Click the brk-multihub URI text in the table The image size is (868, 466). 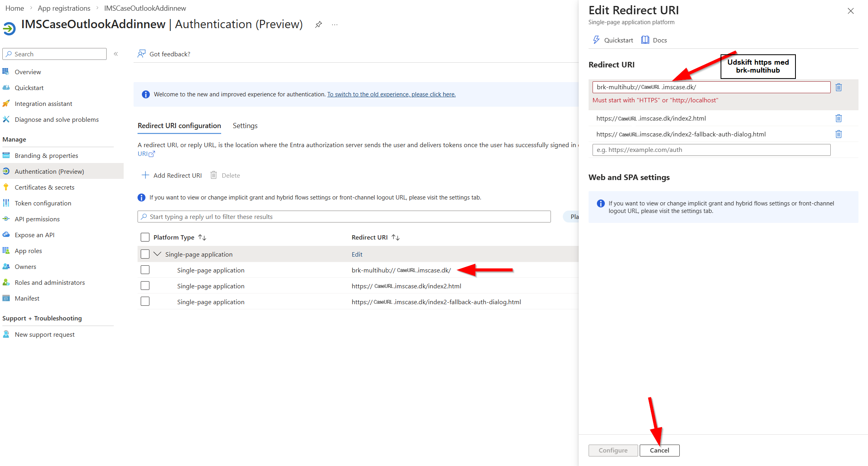[x=401, y=270]
